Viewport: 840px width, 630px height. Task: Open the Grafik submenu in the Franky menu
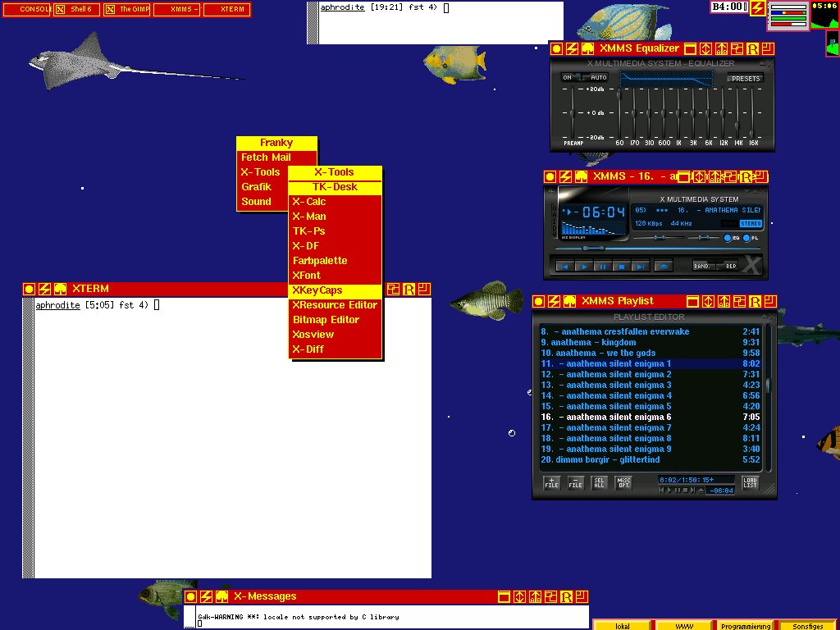[262, 187]
